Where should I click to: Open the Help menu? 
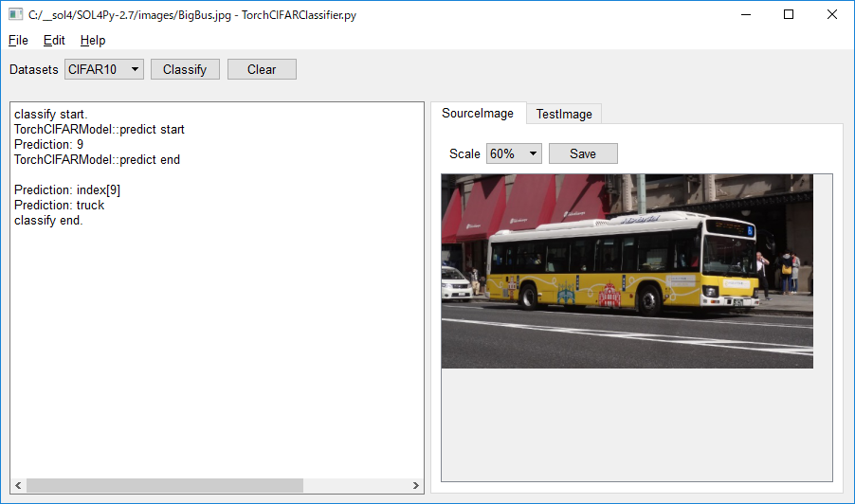(93, 41)
